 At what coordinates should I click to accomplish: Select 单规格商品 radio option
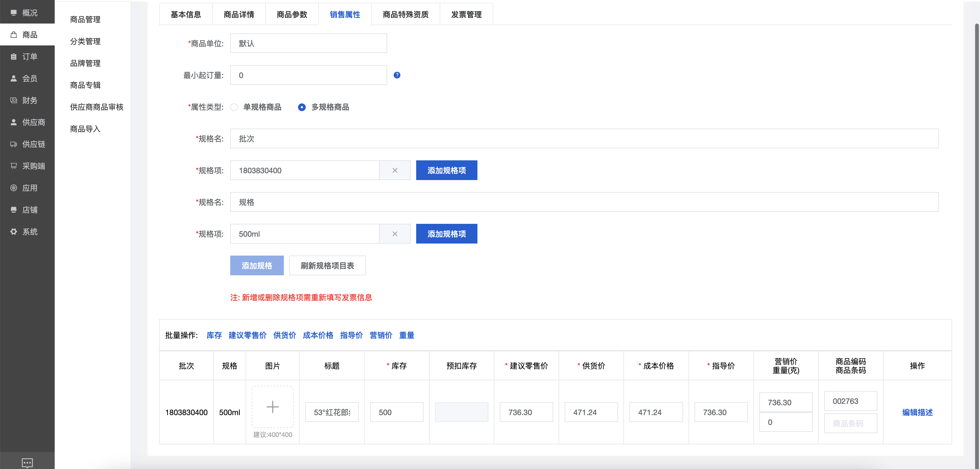pos(234,107)
